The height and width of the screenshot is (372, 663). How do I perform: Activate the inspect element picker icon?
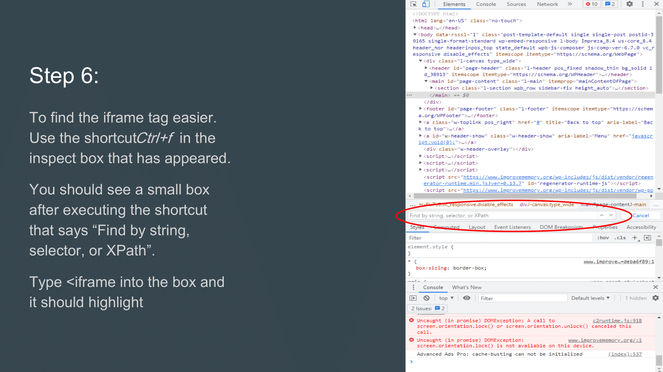[x=414, y=4]
